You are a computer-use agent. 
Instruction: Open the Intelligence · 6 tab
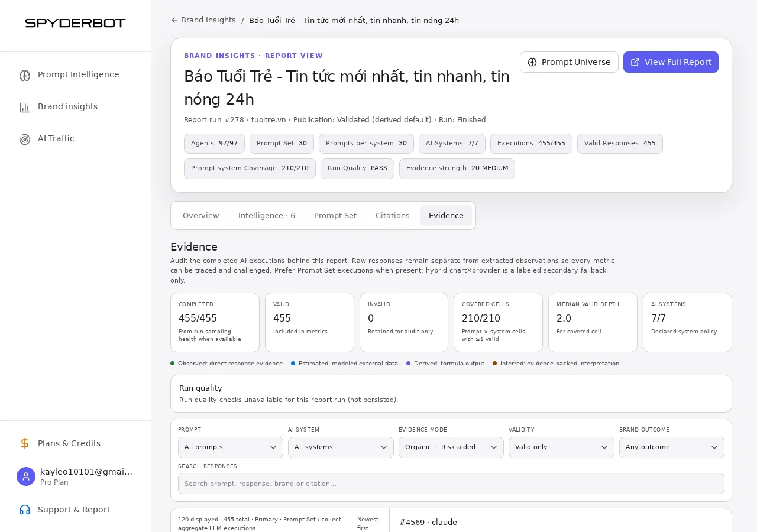(267, 216)
